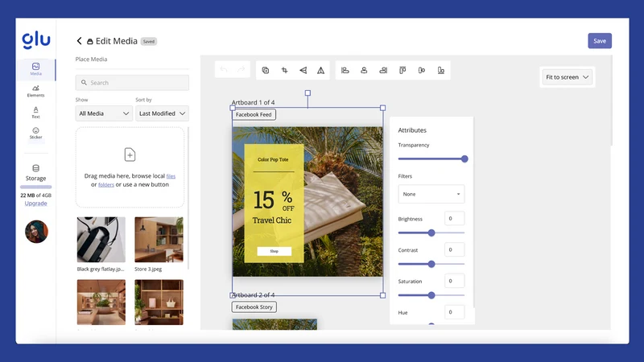Click the glu logo
Image resolution: width=644 pixels, height=362 pixels.
click(36, 39)
